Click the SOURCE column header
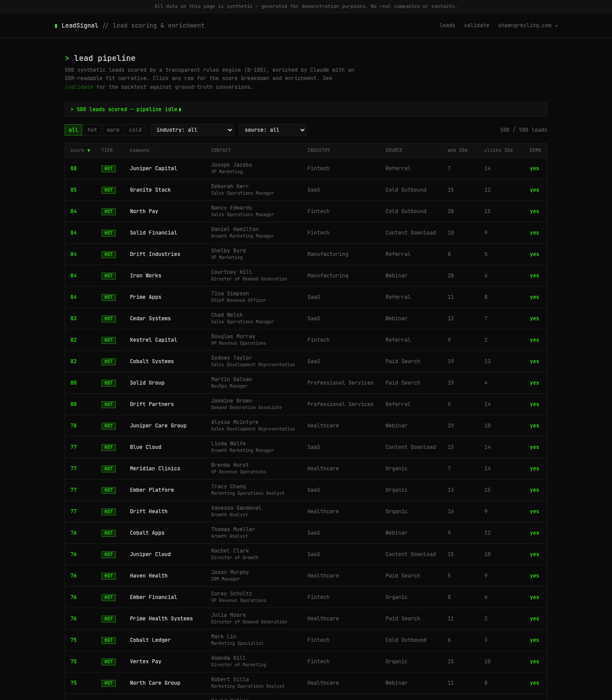 pyautogui.click(x=394, y=150)
